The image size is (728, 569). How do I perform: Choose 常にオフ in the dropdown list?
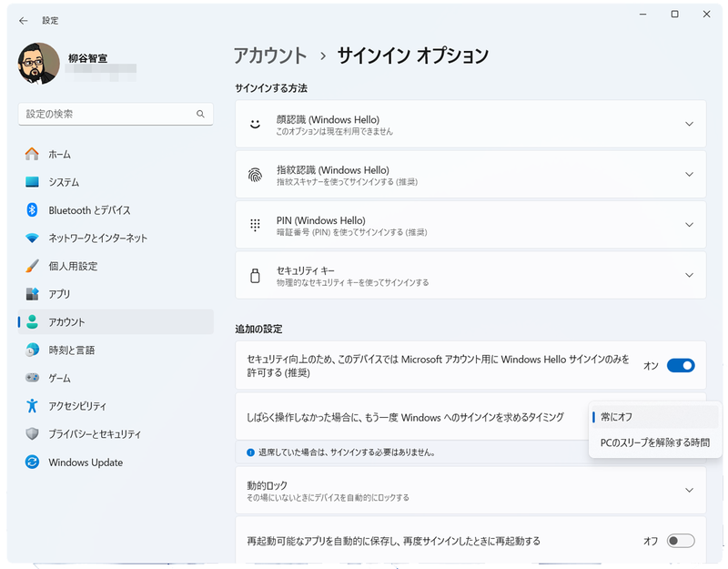pyautogui.click(x=617, y=417)
